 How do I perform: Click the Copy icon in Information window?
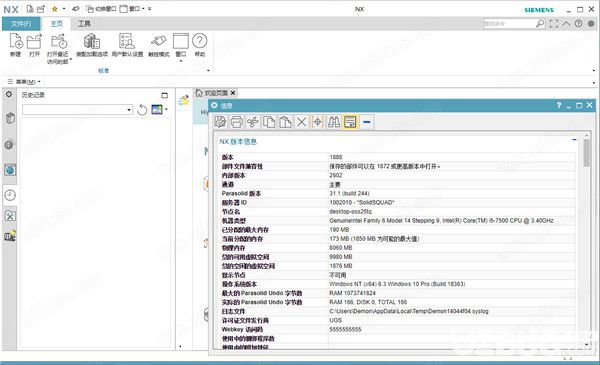[x=269, y=122]
